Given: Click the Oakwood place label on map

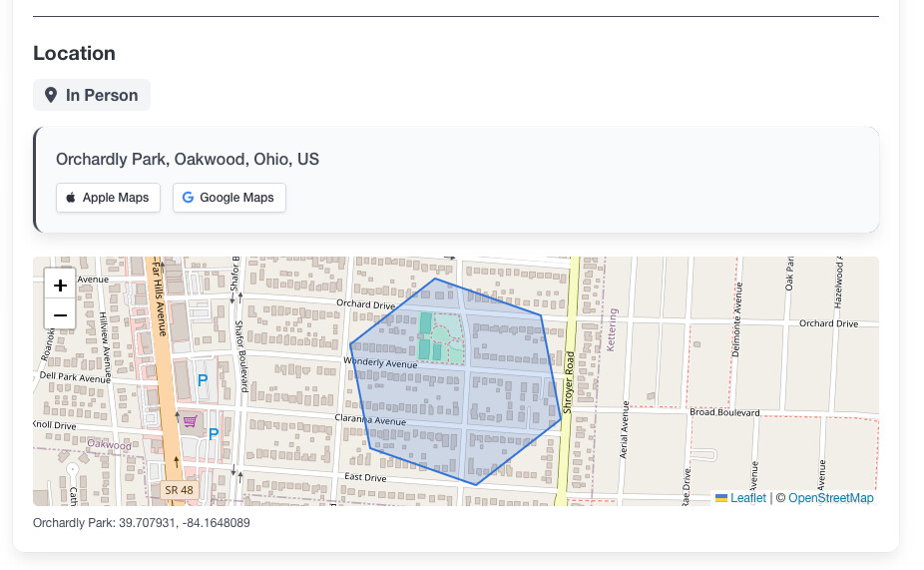Looking at the screenshot, I should pos(109,444).
